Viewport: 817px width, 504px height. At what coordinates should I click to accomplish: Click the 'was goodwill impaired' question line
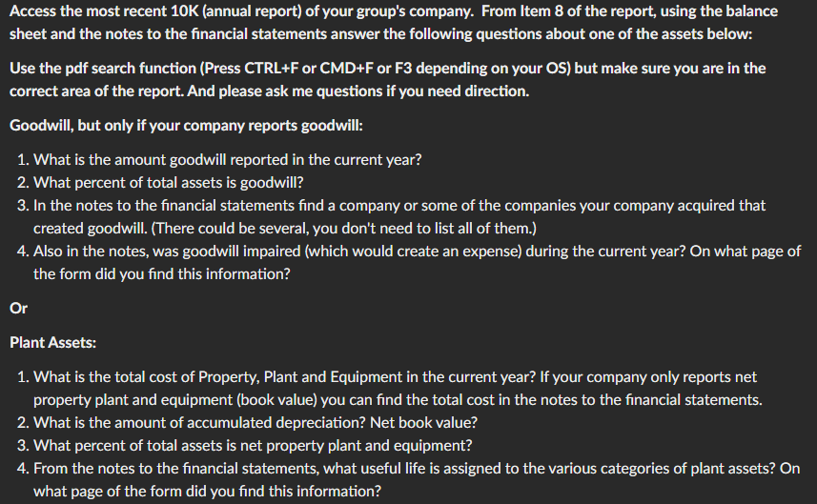click(x=417, y=251)
